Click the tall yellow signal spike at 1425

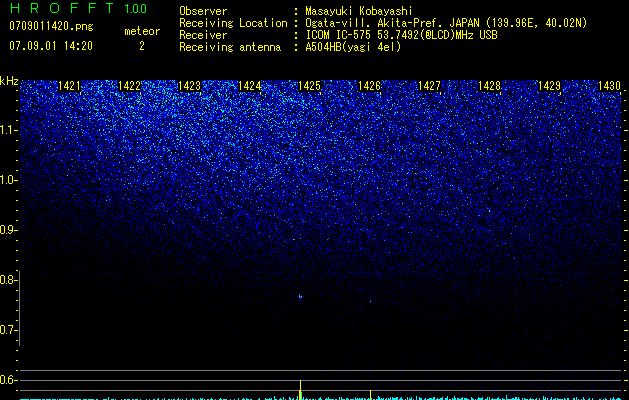[300, 389]
